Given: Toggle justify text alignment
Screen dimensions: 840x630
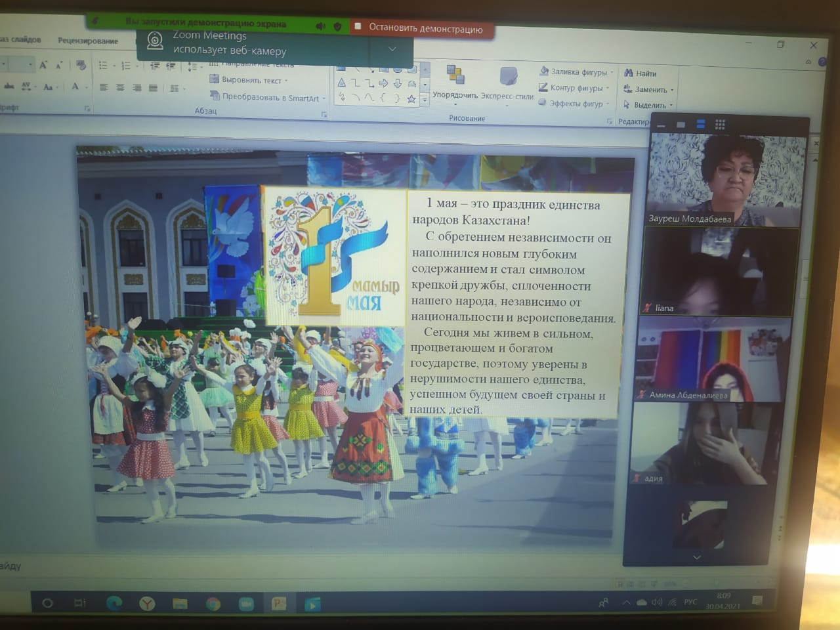Looking at the screenshot, I should pos(153,88).
